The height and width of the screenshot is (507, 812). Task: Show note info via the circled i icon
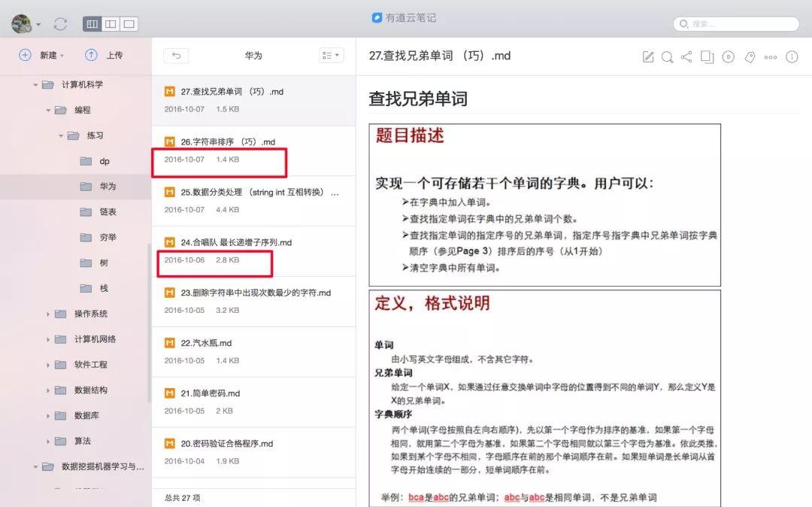[x=792, y=56]
